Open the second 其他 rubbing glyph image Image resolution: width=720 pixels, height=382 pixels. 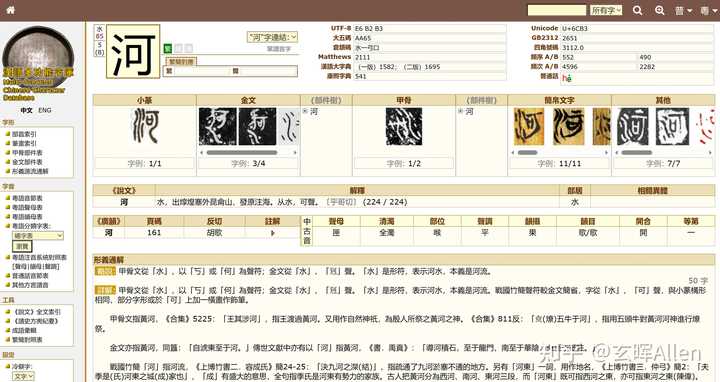point(673,126)
